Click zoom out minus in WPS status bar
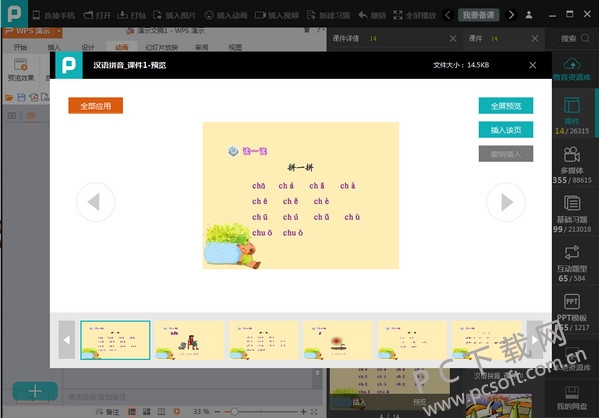This screenshot has width=599, height=418. (x=217, y=412)
